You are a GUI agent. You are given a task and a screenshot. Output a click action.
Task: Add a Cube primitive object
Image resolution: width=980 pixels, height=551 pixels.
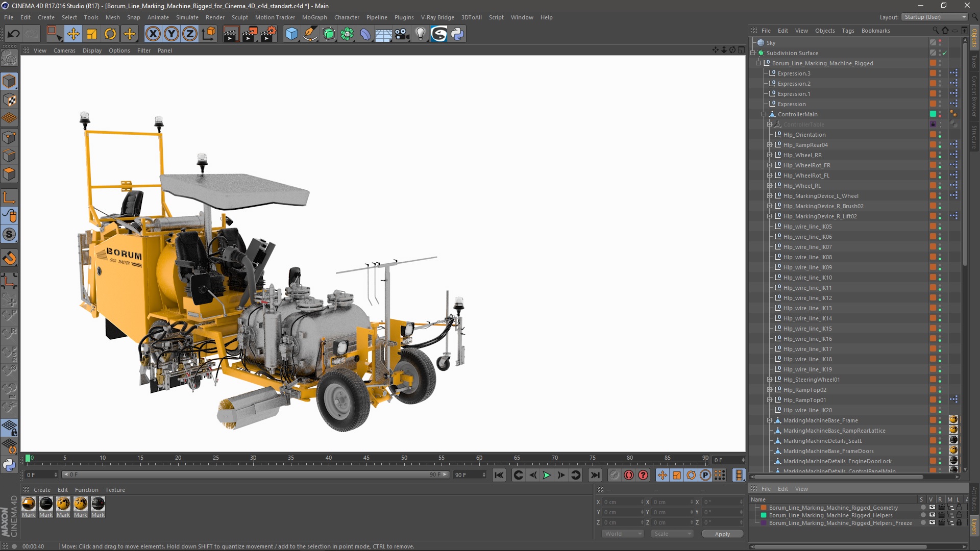291,34
